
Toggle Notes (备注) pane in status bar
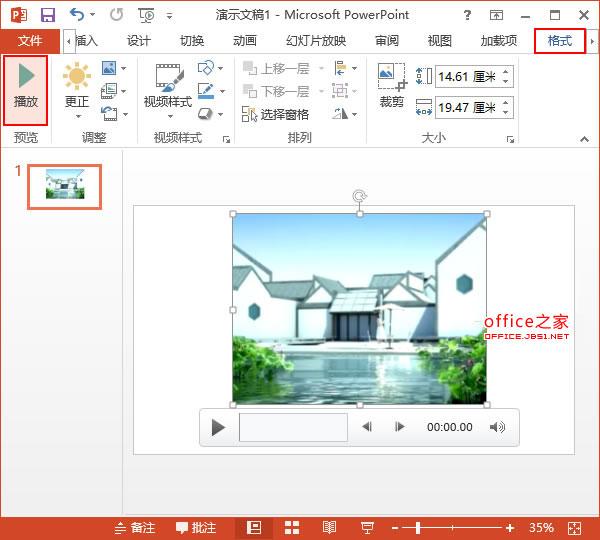pyautogui.click(x=135, y=528)
